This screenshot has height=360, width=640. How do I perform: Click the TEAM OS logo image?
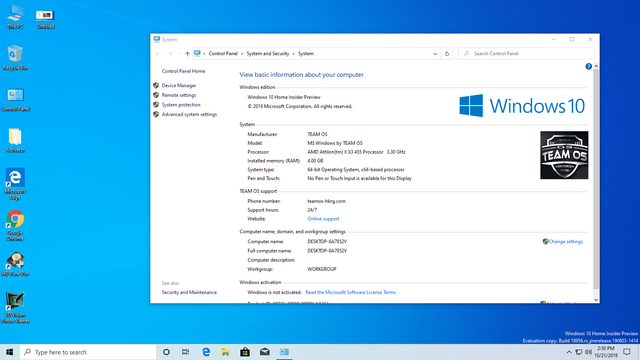tap(564, 155)
